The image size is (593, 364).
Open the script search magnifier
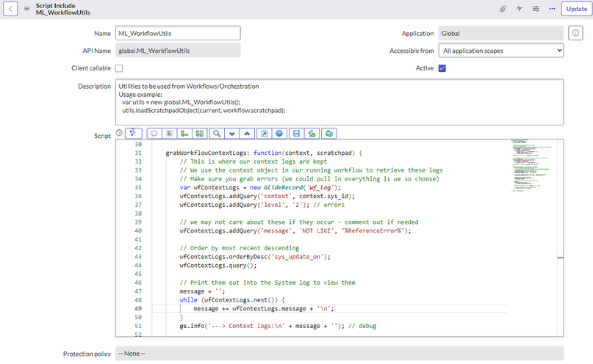tap(217, 134)
